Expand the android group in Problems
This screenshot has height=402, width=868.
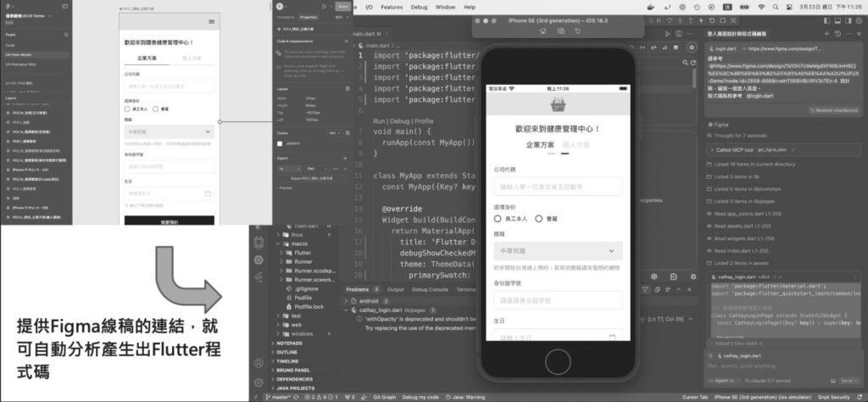tap(369, 301)
